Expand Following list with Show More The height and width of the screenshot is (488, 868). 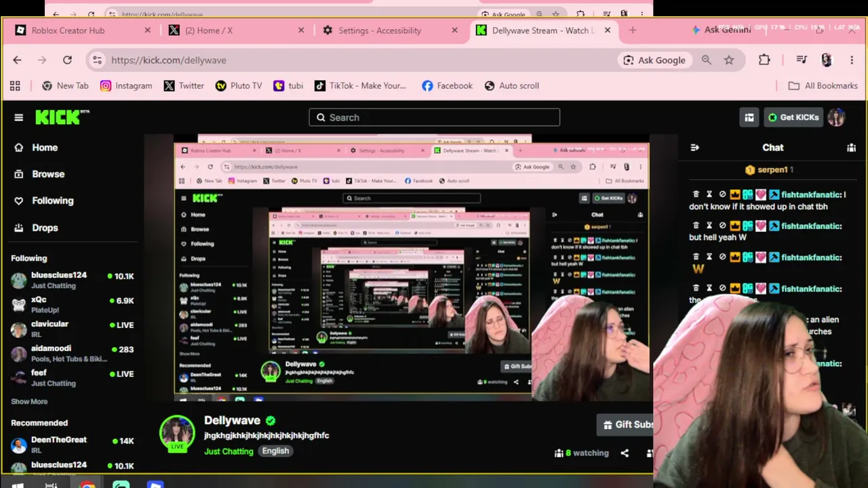click(x=29, y=401)
